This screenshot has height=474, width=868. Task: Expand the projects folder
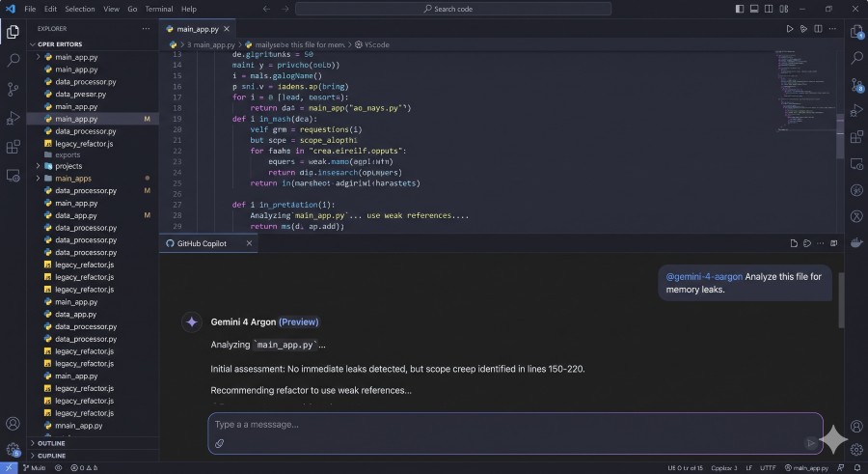(39, 166)
